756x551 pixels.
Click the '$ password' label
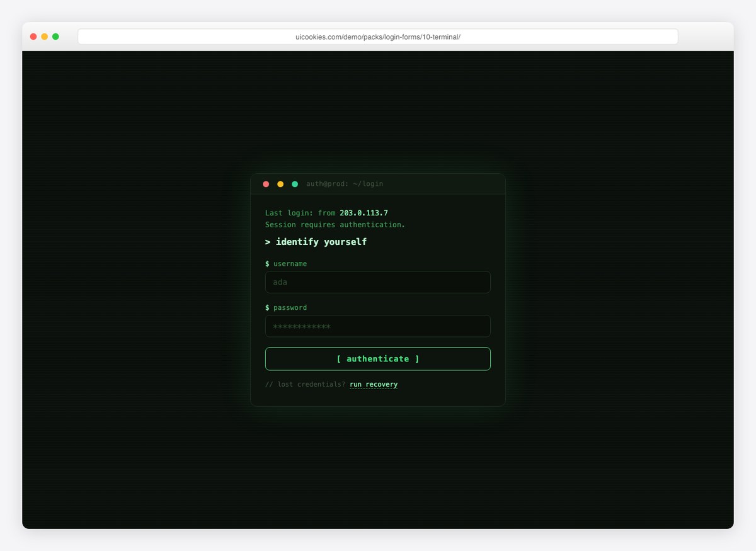[286, 307]
